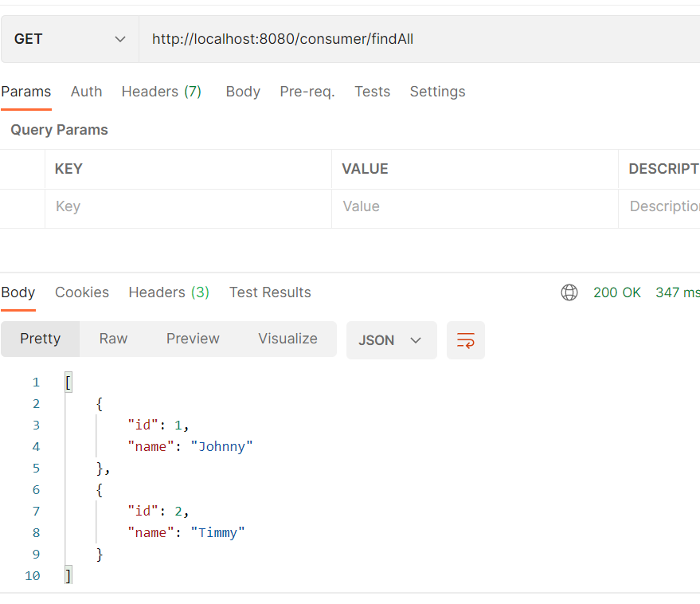
Task: Open the JSON format dropdown
Action: click(x=392, y=340)
